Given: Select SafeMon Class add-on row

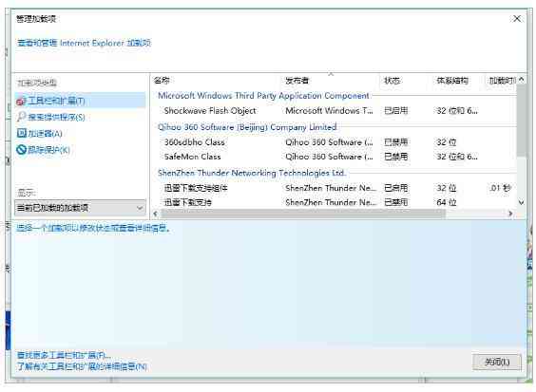Looking at the screenshot, I should coord(334,157).
